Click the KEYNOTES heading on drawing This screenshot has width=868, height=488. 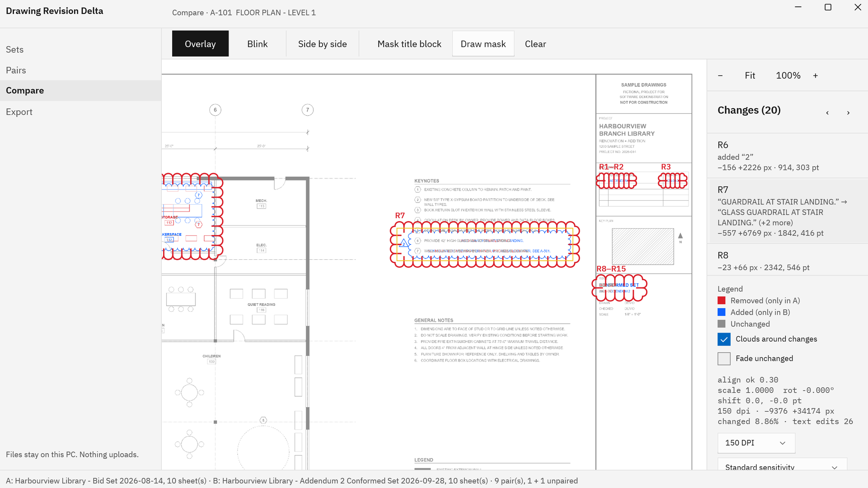tap(427, 181)
